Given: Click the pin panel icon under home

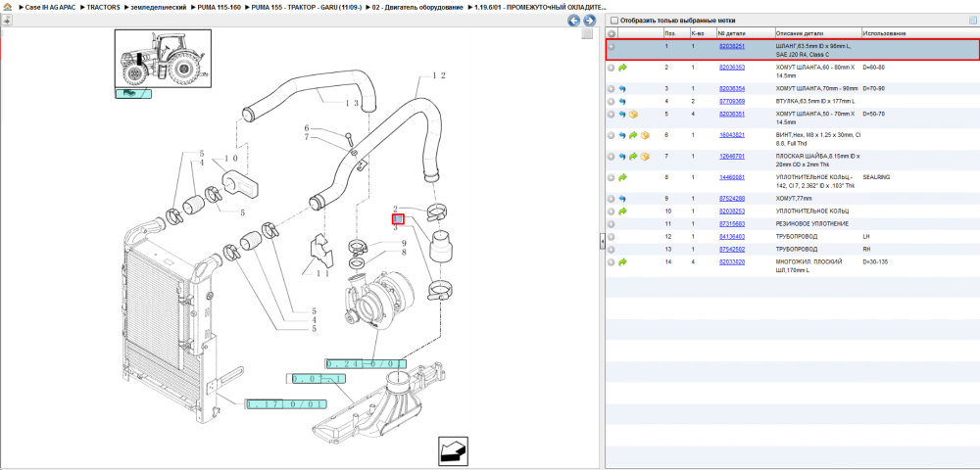Looking at the screenshot, I should coord(7,20).
